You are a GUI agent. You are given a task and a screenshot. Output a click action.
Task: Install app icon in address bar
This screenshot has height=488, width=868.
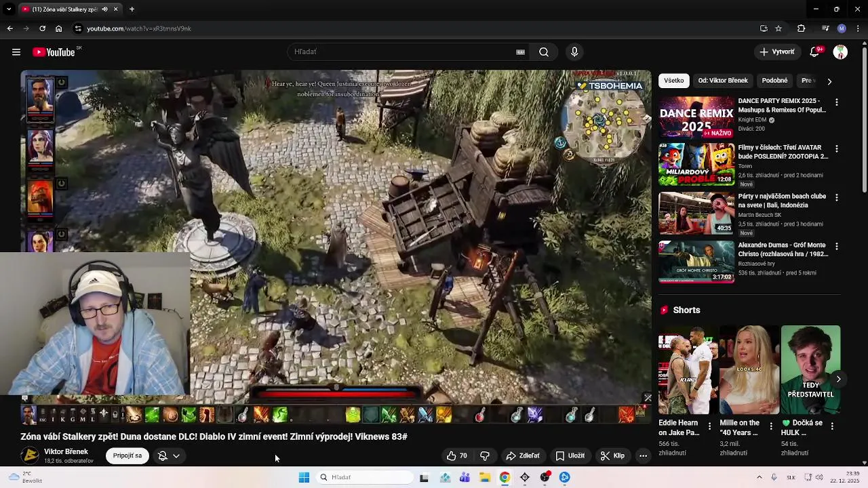764,28
